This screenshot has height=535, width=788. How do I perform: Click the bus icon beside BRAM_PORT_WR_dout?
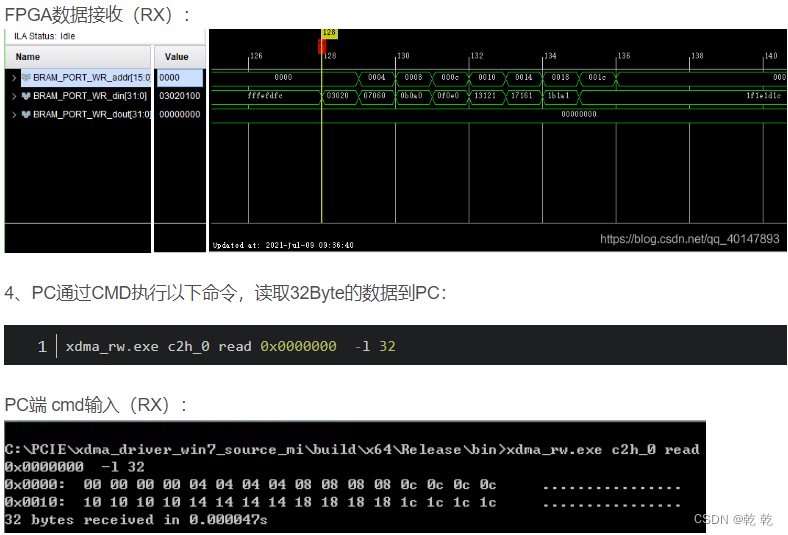pyautogui.click(x=26, y=115)
